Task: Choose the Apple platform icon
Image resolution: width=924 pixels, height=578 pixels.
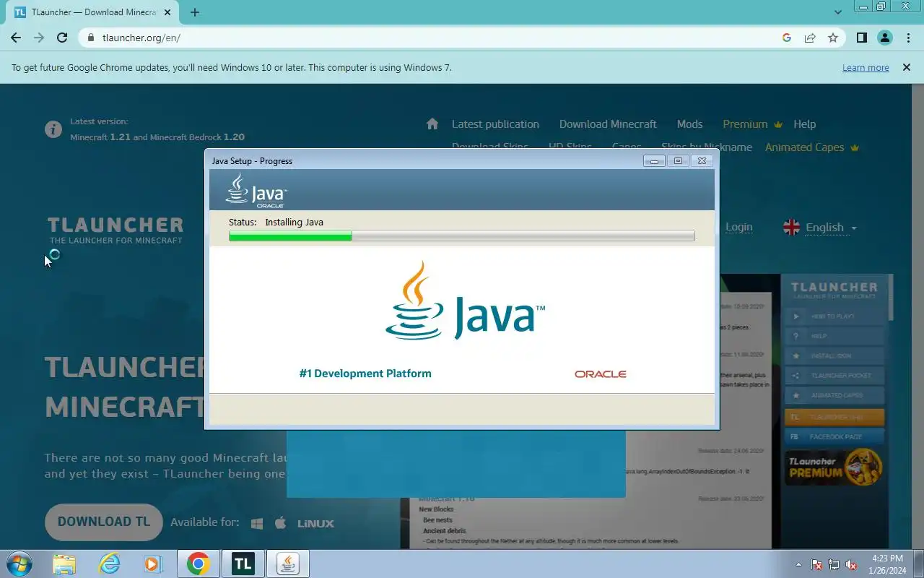Action: [281, 523]
